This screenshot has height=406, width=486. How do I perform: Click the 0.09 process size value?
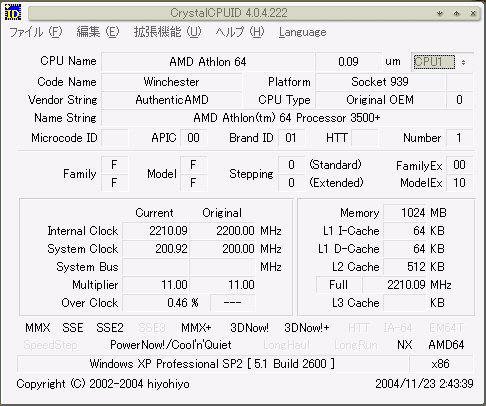coord(348,62)
